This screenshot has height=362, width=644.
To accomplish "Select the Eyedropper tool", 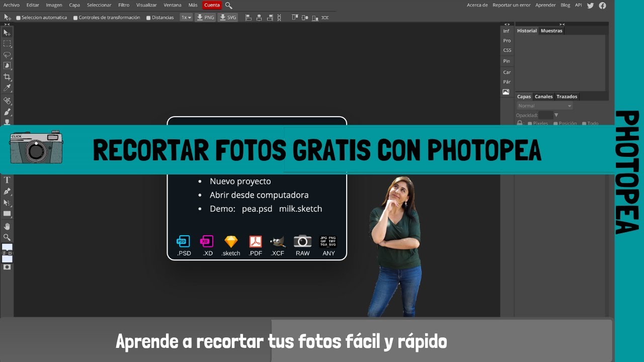I will [7, 88].
